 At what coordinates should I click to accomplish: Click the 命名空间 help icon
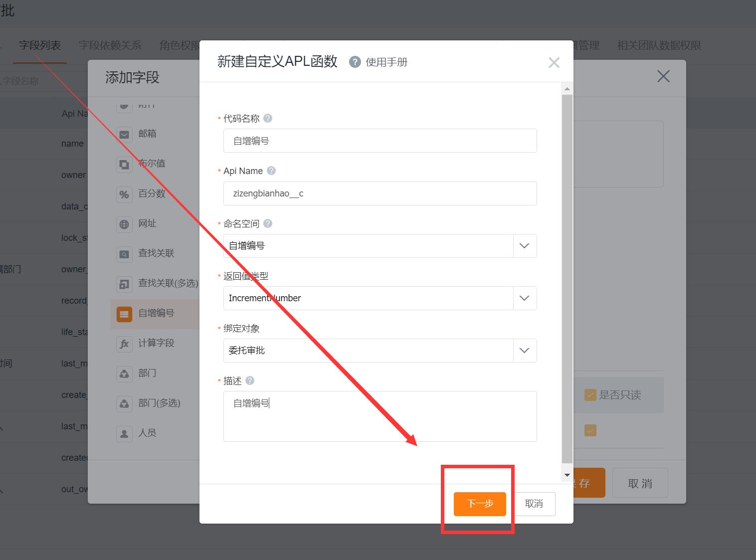[x=268, y=223]
